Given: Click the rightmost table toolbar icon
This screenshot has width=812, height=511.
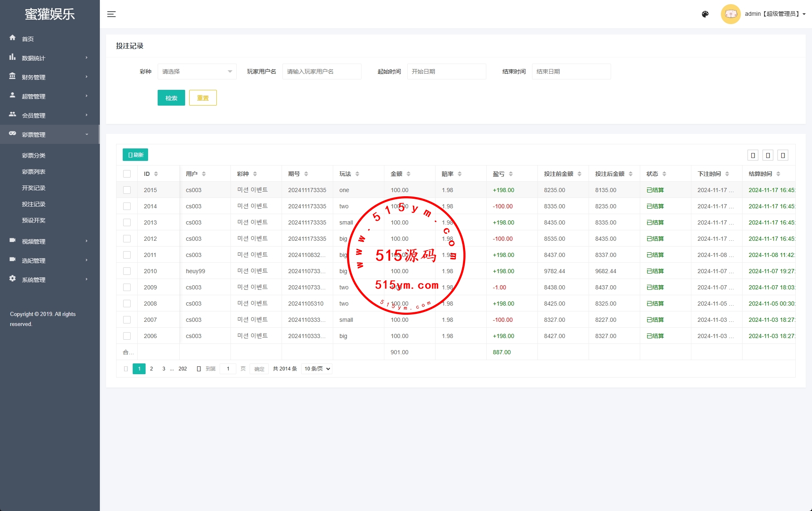Looking at the screenshot, I should [x=783, y=155].
